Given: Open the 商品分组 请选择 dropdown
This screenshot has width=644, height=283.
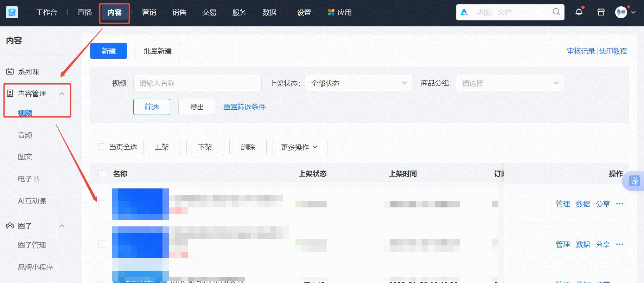Looking at the screenshot, I should [510, 83].
